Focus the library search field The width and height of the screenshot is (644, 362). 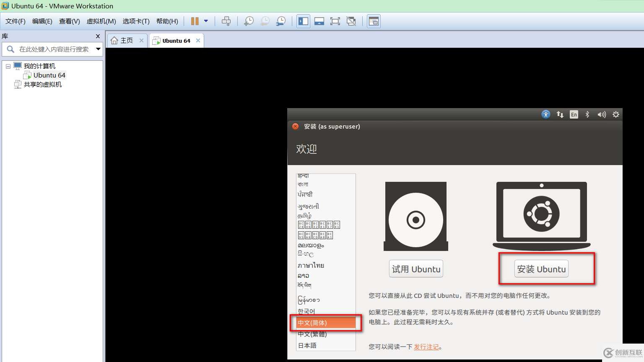52,49
